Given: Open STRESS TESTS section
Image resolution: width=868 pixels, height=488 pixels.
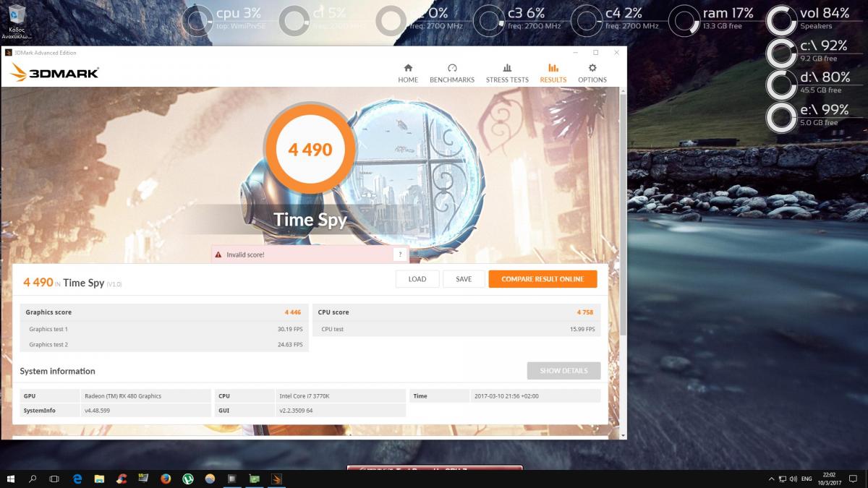Looking at the screenshot, I should [507, 73].
